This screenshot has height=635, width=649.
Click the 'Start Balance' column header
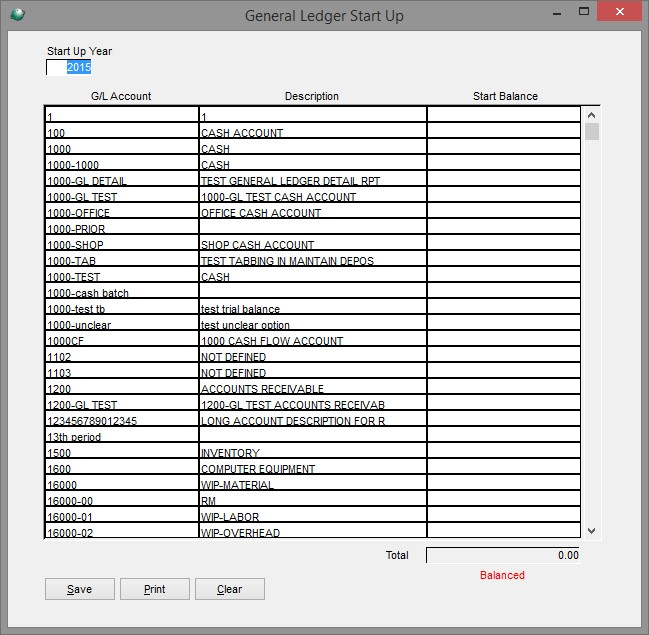[x=505, y=96]
